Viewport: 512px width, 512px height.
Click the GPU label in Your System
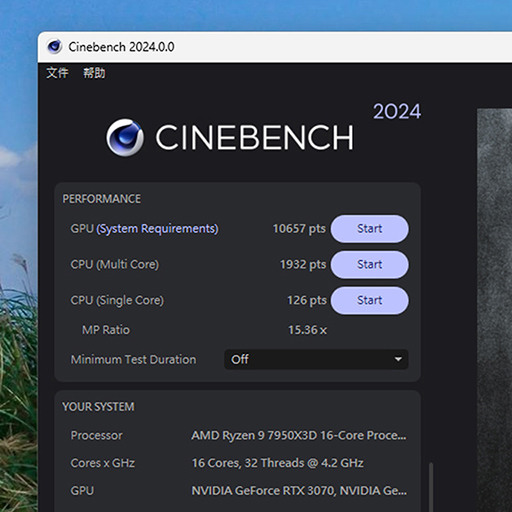(x=82, y=491)
